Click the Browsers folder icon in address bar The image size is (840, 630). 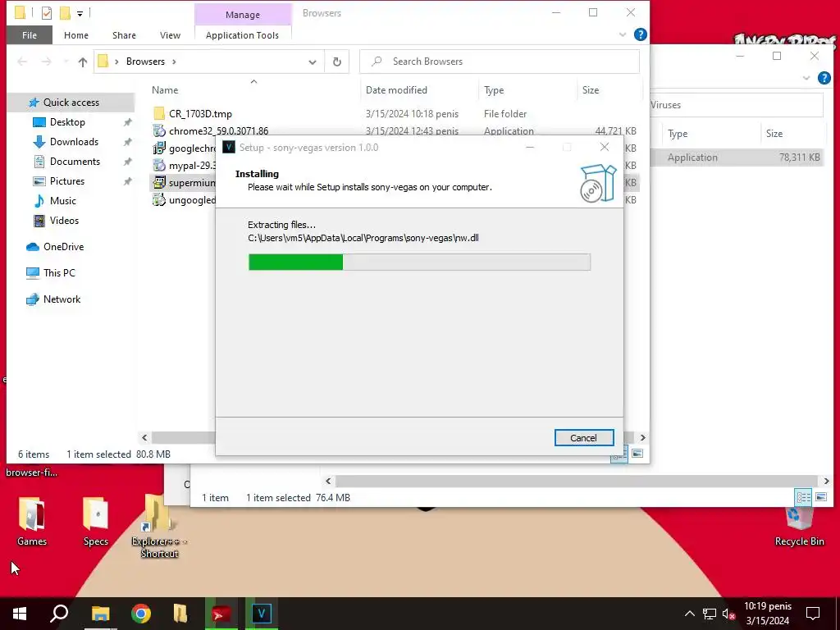click(x=103, y=61)
